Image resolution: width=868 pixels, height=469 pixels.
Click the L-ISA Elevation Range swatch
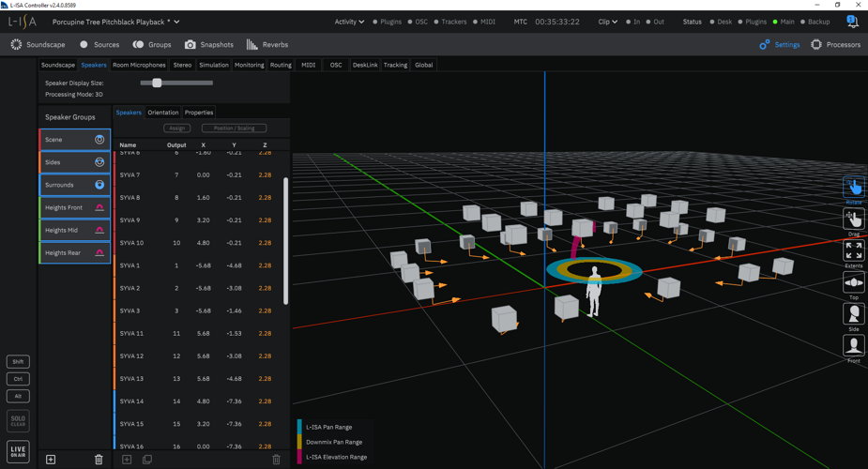pyautogui.click(x=299, y=457)
